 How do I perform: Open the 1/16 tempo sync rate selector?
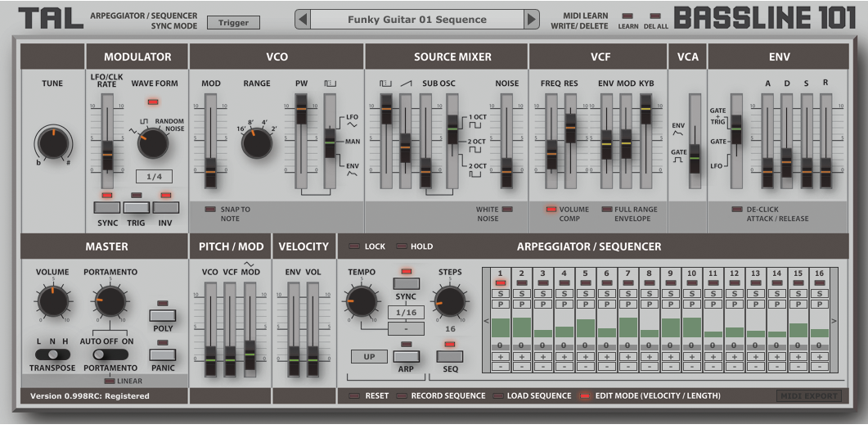click(404, 313)
